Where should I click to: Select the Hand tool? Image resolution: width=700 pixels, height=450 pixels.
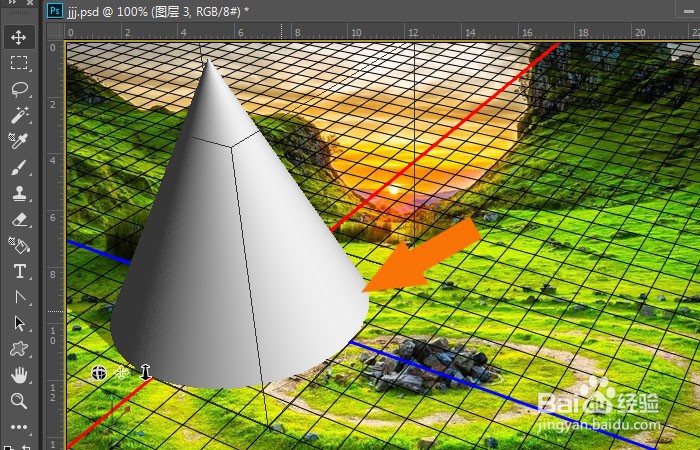[19, 375]
